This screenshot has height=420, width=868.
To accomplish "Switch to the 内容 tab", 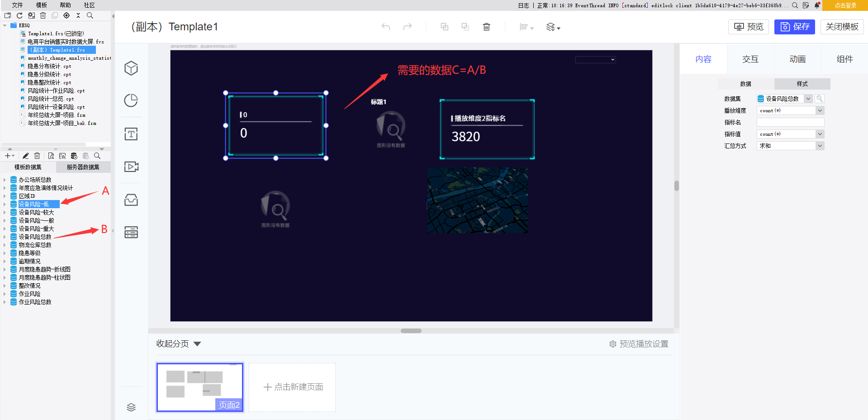I will [703, 59].
